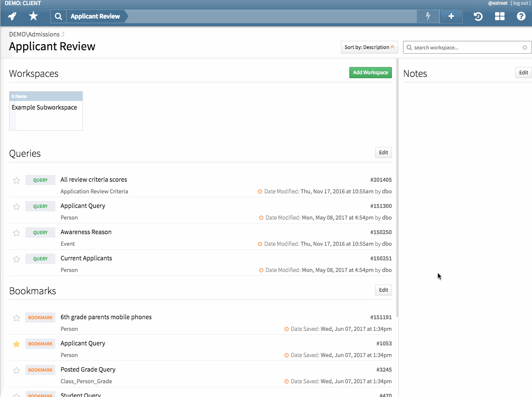Create a new item with the plus icon
Screen dimensions: 532x397
[451, 16]
